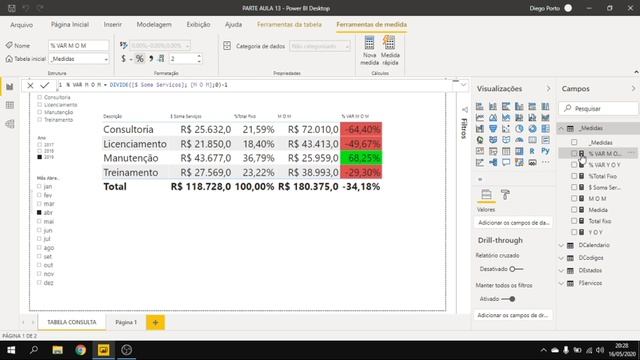Screen dimensions: 640x360
Task: Switch to the Página 1 page tab
Action: [x=126, y=322]
